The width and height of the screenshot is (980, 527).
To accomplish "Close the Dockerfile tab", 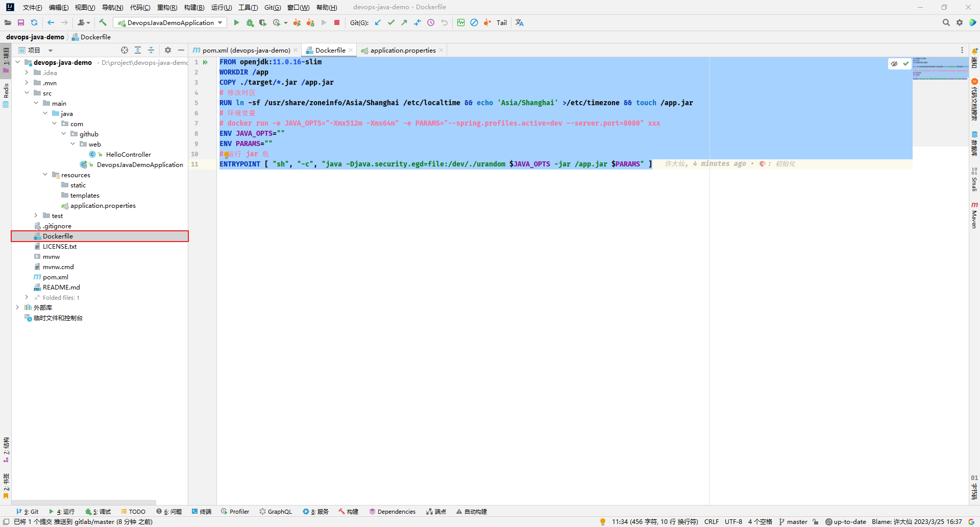I will tap(351, 50).
